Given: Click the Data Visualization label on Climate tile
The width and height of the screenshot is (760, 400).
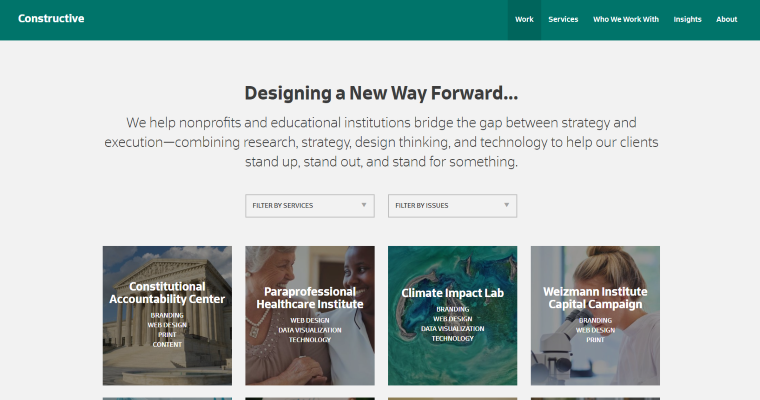Looking at the screenshot, I should (x=453, y=329).
